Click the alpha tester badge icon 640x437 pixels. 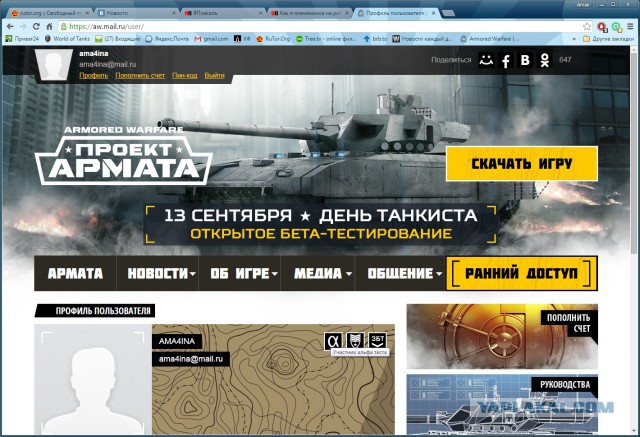(x=333, y=340)
